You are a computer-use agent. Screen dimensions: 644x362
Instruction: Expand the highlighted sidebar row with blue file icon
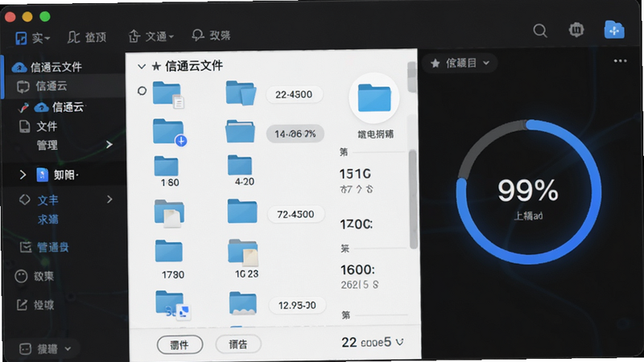(x=23, y=175)
